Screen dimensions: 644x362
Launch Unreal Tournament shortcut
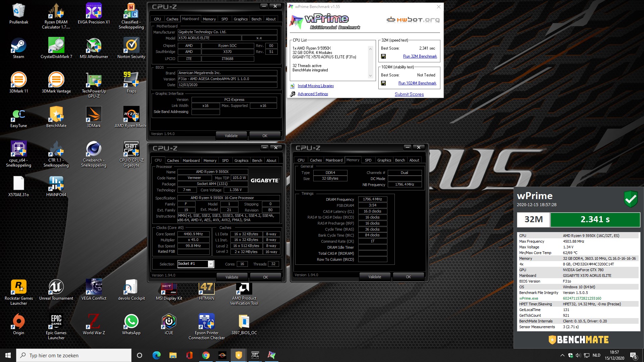(56, 290)
